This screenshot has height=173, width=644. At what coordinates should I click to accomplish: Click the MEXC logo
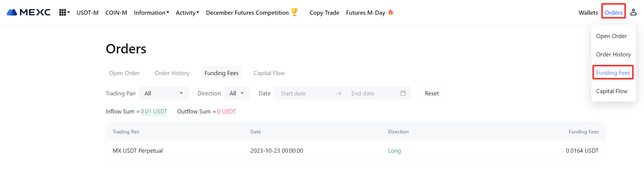pyautogui.click(x=29, y=13)
